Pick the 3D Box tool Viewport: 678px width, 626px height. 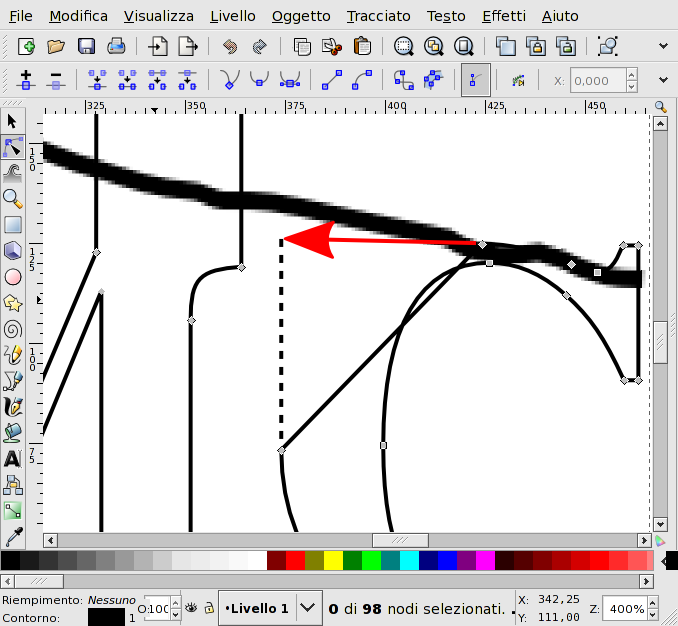pos(13,251)
